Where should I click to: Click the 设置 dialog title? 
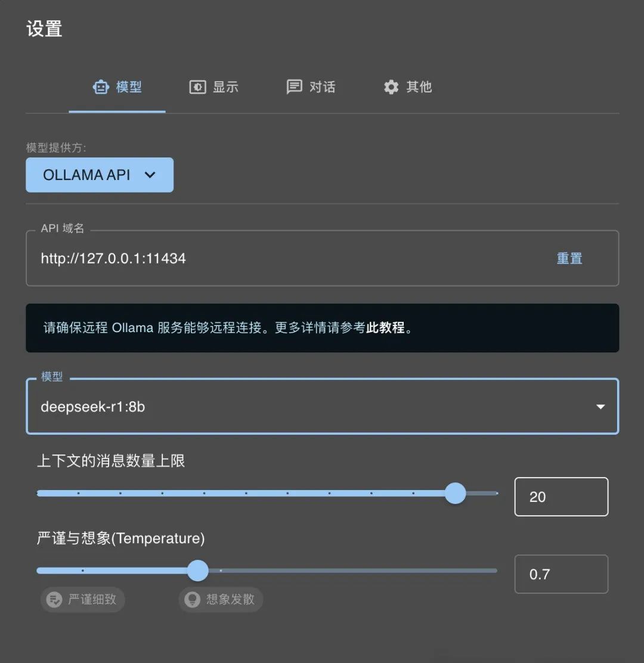tap(44, 29)
